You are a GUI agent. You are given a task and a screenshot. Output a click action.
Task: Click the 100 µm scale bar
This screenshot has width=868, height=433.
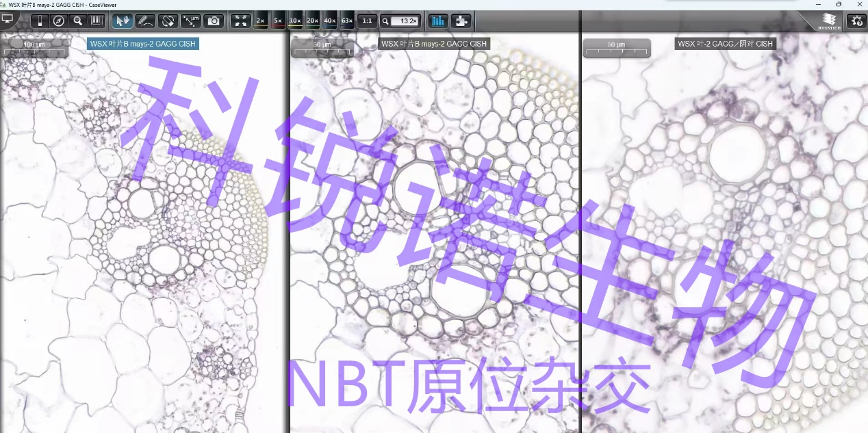coord(34,47)
